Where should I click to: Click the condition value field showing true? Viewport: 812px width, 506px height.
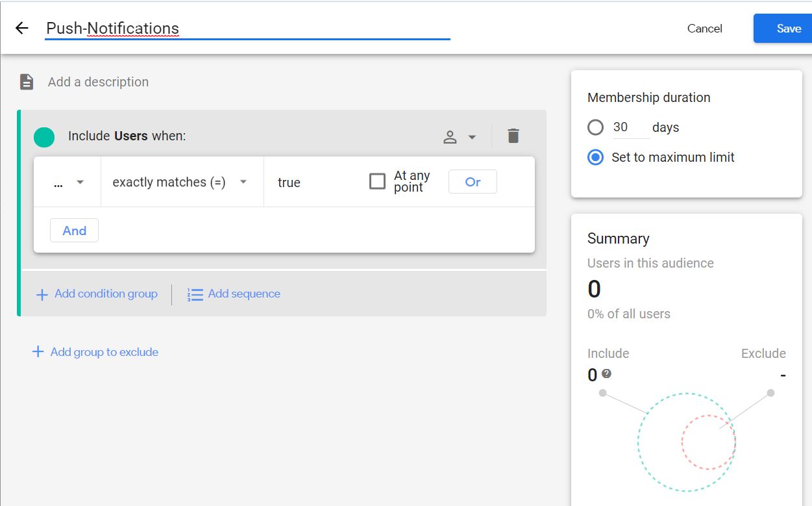pos(289,183)
